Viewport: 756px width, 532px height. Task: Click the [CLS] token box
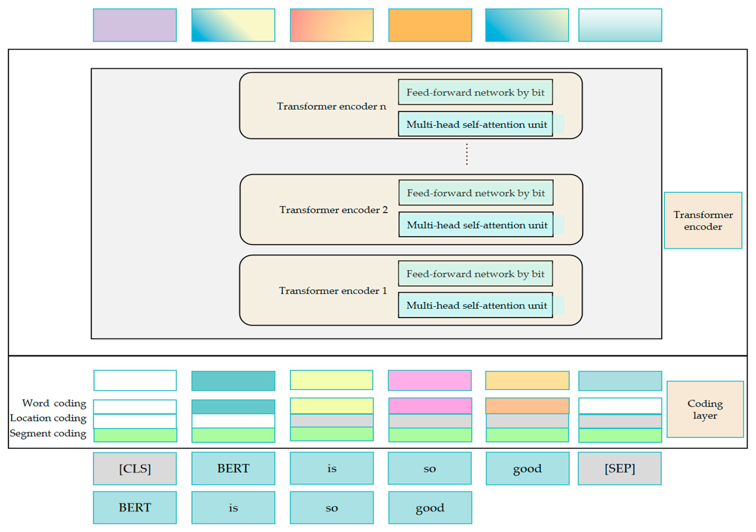coord(135,469)
